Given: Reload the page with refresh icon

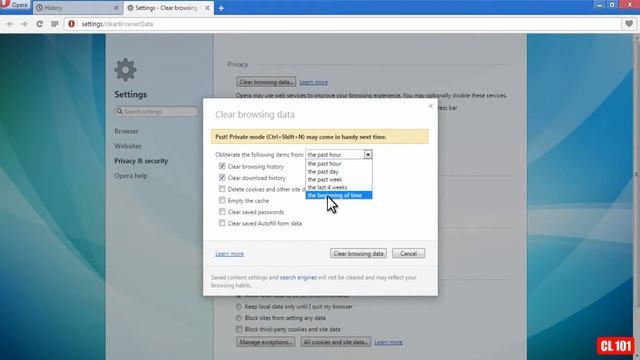Looking at the screenshot, I should coord(40,24).
